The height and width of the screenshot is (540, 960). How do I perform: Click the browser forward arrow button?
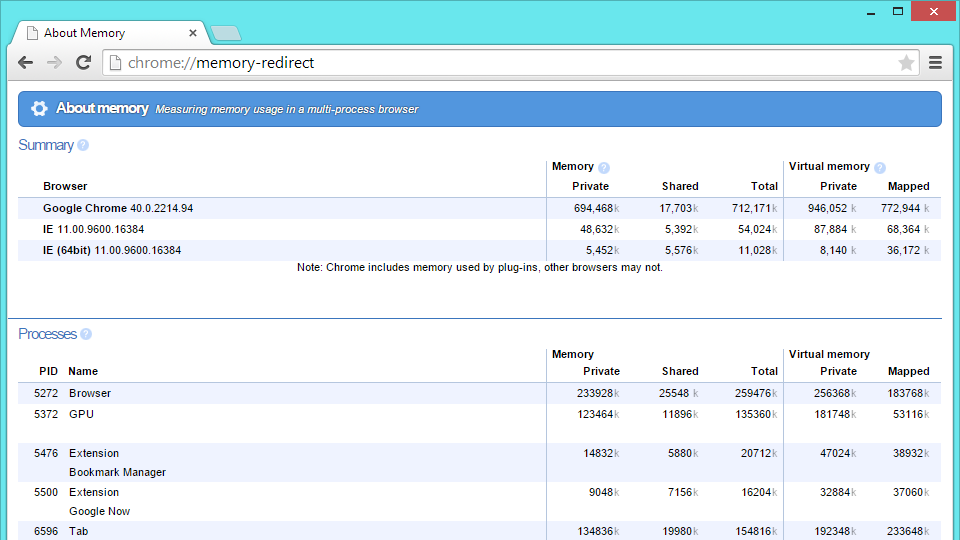pos(55,63)
